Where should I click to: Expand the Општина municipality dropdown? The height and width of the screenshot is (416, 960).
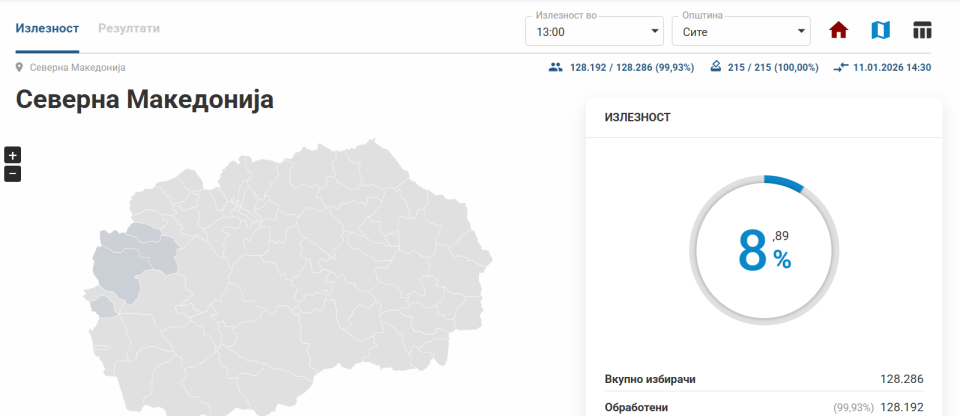(x=740, y=32)
